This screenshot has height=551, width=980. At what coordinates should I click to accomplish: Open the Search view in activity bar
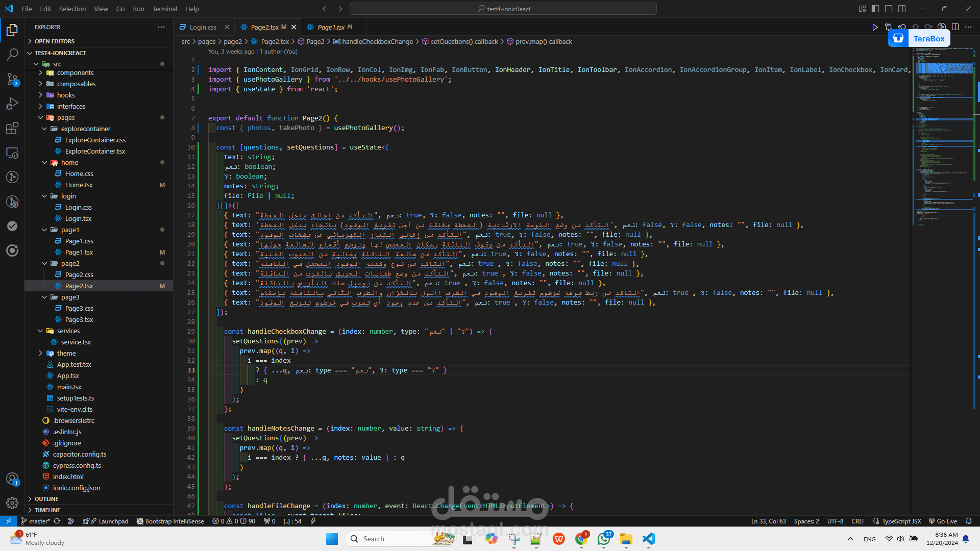coord(12,54)
